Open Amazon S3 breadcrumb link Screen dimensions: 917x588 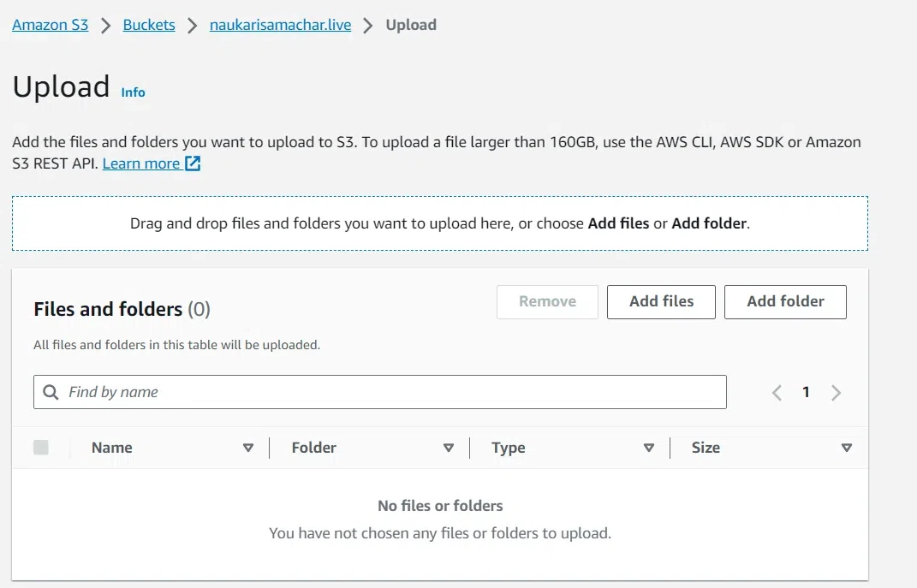[51, 25]
